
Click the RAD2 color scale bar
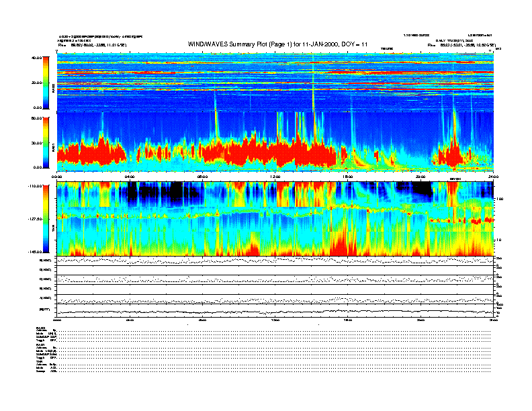[46, 83]
